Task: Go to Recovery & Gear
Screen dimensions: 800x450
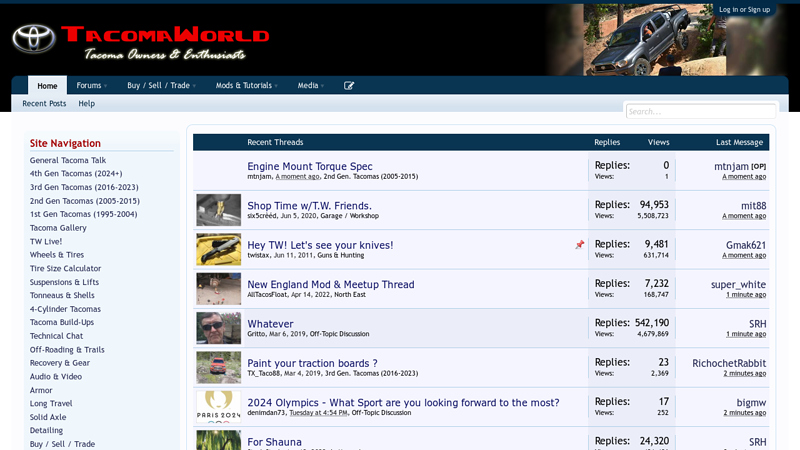Action: pos(60,363)
